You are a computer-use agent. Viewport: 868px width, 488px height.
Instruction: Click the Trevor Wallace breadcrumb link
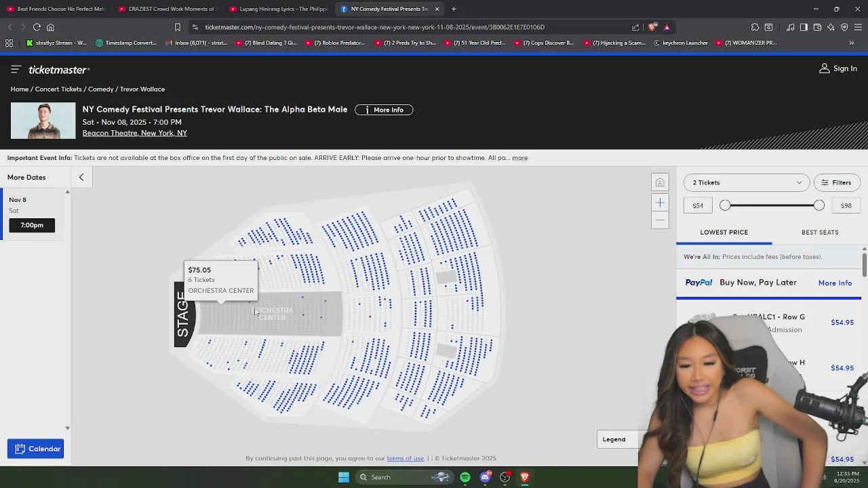coord(142,89)
